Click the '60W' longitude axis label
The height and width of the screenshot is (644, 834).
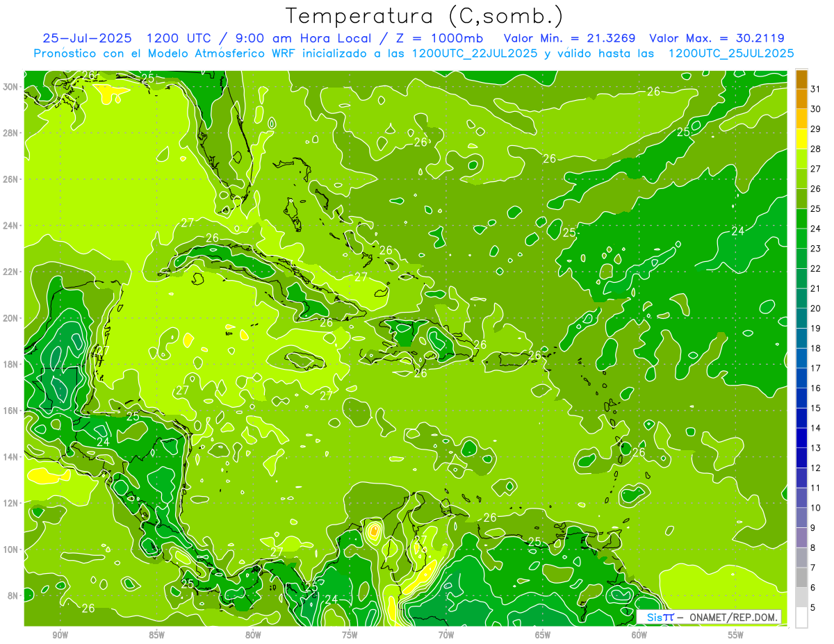click(639, 635)
